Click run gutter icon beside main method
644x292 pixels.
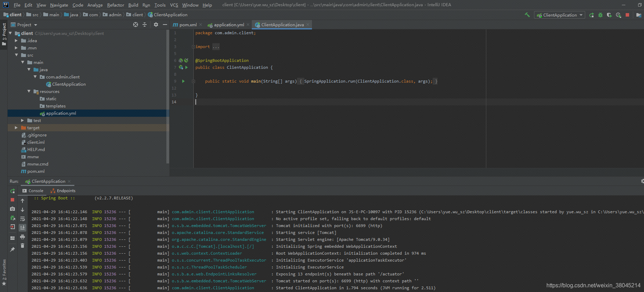point(183,81)
